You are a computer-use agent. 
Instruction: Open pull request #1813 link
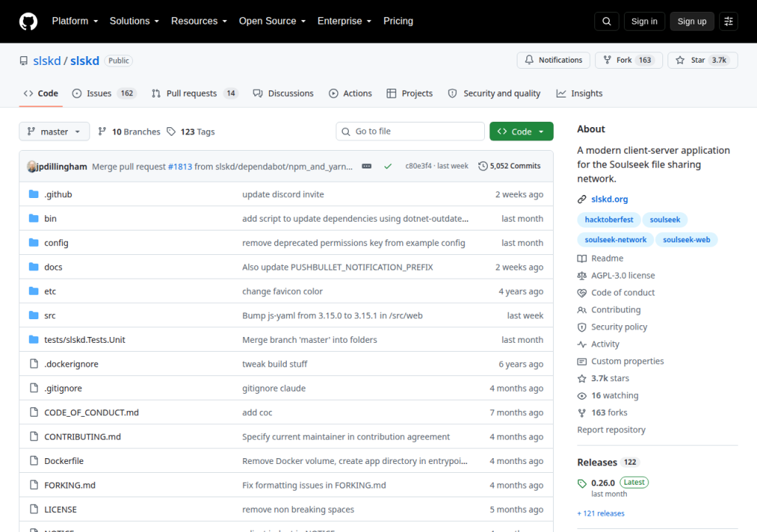click(180, 166)
